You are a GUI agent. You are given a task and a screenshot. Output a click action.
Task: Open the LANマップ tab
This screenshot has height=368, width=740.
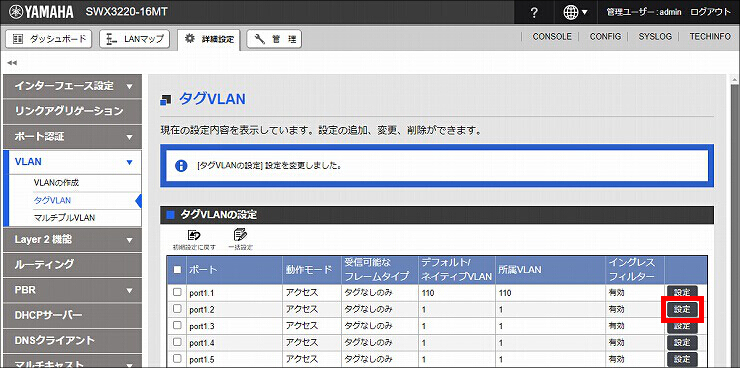coord(135,39)
